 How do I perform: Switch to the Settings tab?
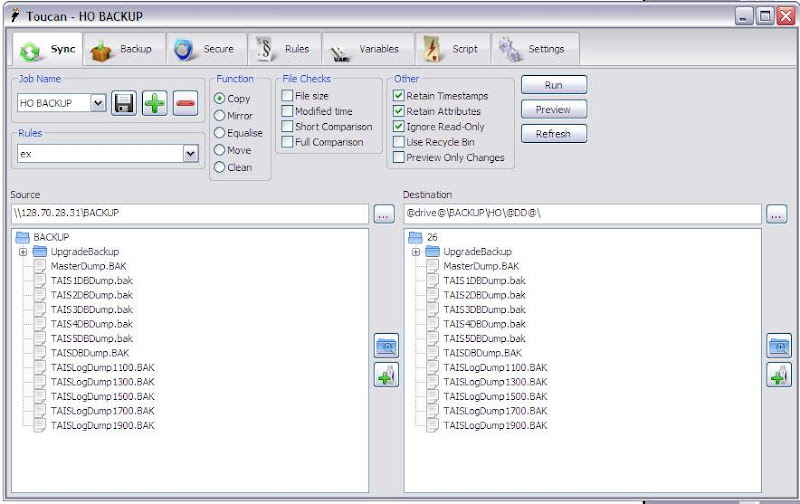point(535,49)
